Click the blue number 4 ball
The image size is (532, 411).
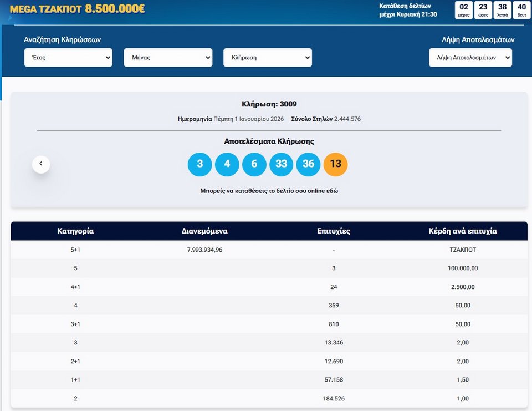click(227, 164)
